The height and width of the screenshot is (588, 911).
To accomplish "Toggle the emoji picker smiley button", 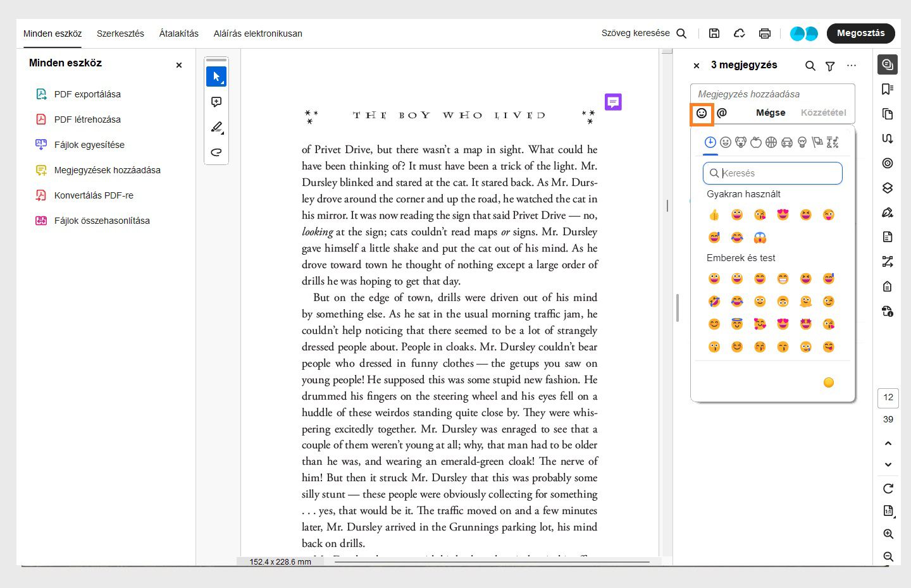I will pyautogui.click(x=702, y=113).
